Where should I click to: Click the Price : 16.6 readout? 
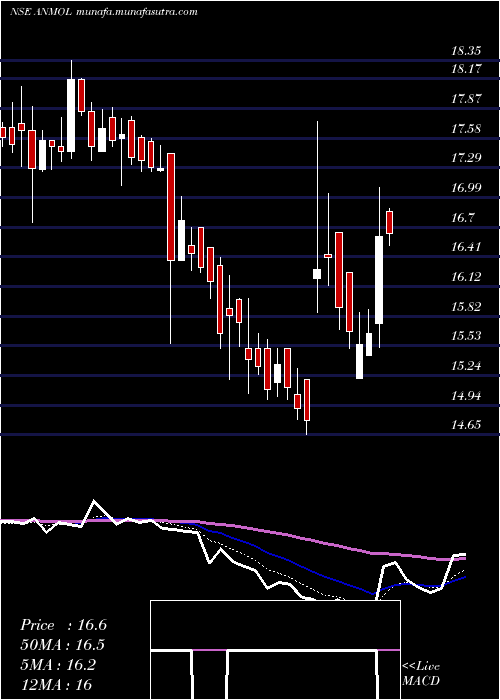pyautogui.click(x=63, y=625)
